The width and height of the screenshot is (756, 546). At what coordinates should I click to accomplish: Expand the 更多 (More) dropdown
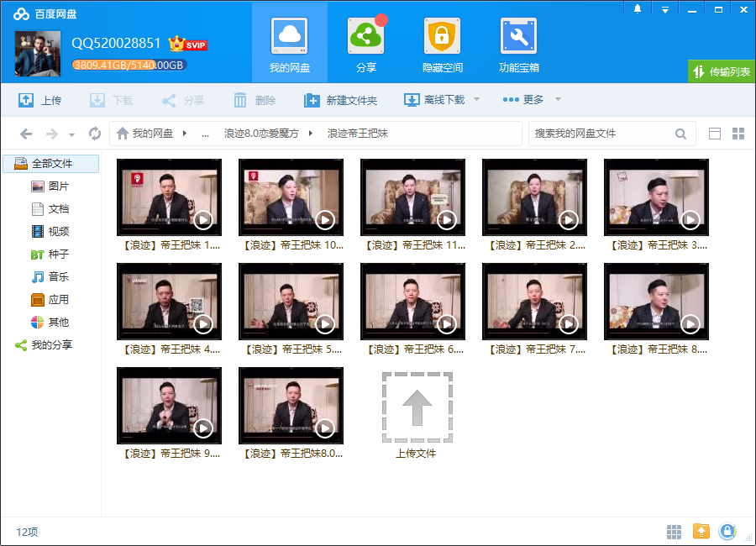[557, 100]
